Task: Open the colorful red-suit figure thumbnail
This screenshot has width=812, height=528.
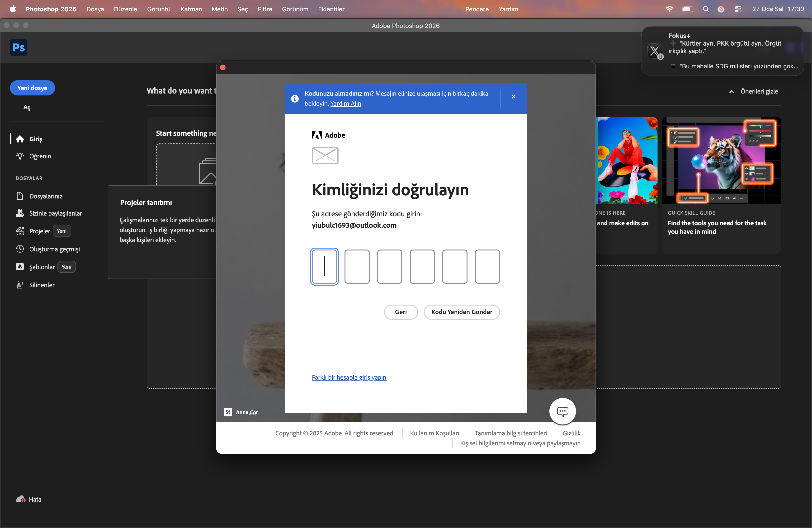Action: 627,161
